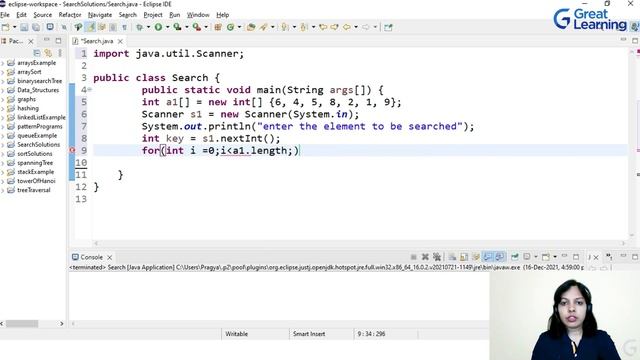Select the treeTraversal project
The image size is (640, 360).
click(33, 190)
